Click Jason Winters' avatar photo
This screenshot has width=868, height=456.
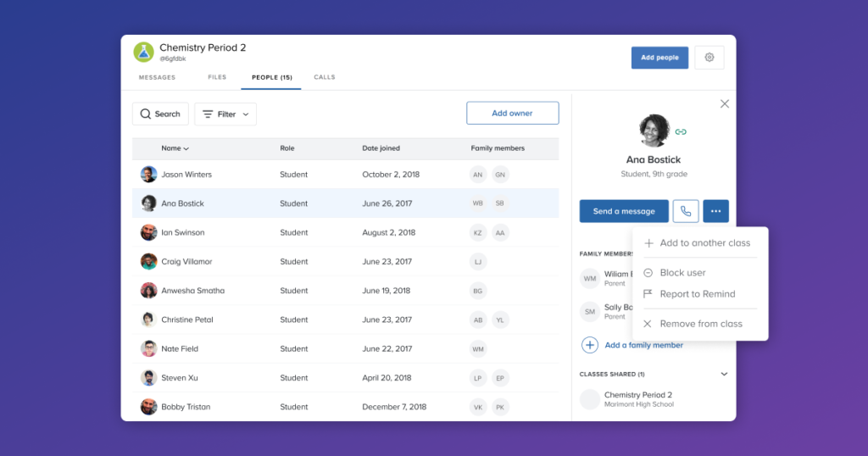[x=148, y=175]
